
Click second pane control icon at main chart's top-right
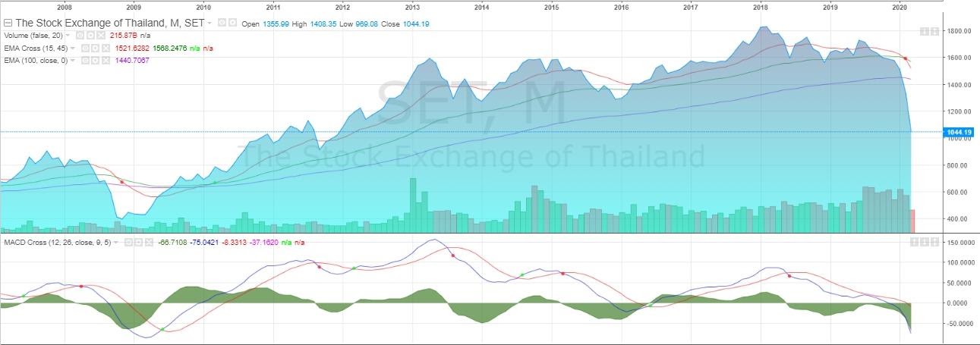935,31
